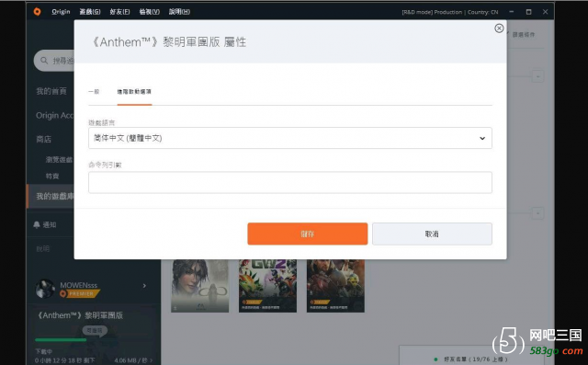The width and height of the screenshot is (588, 365).
Task: Click the PREMIER badge under the username
Action: (79, 293)
